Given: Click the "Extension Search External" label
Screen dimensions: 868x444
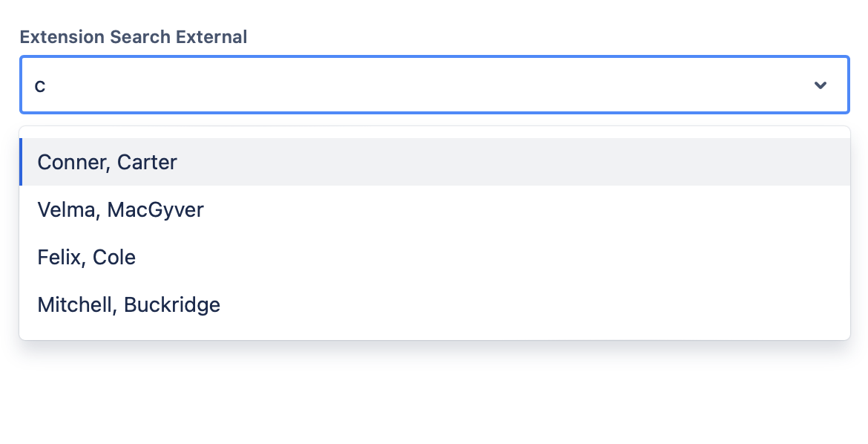Looking at the screenshot, I should click(x=134, y=36).
